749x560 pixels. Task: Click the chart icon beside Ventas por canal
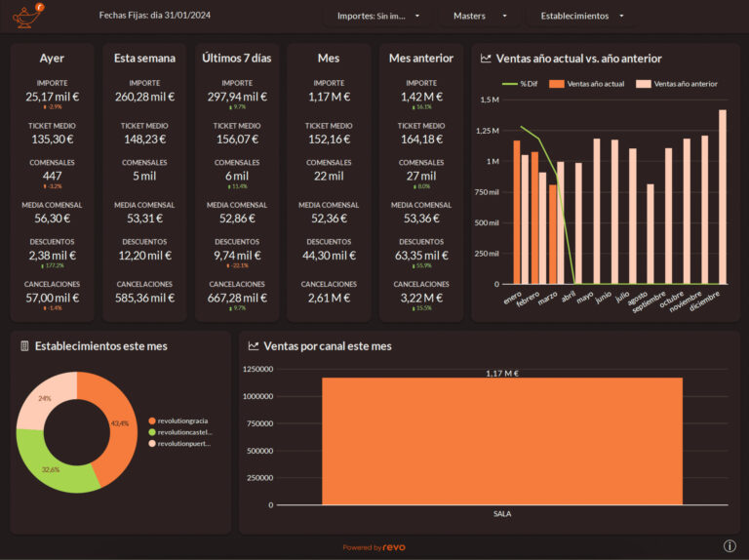[254, 346]
